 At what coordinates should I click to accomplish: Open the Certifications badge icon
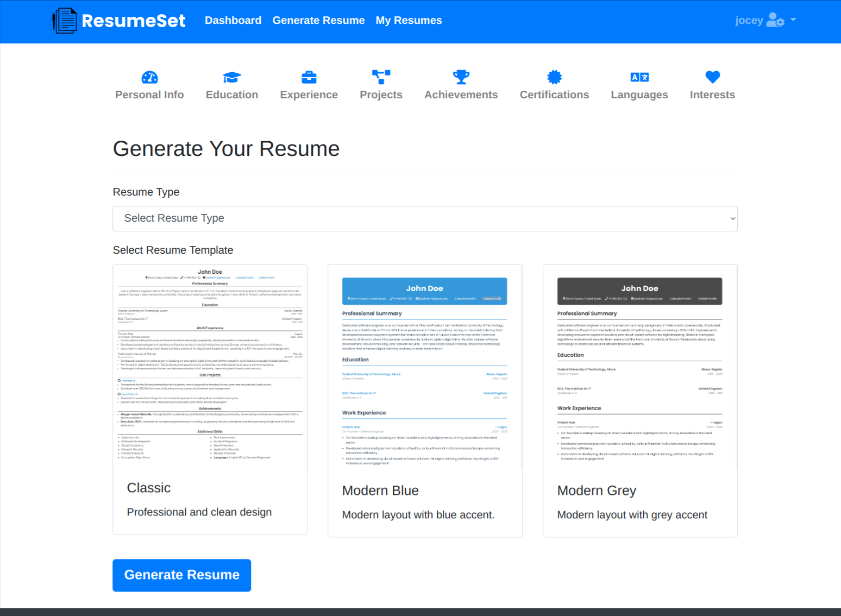click(555, 77)
